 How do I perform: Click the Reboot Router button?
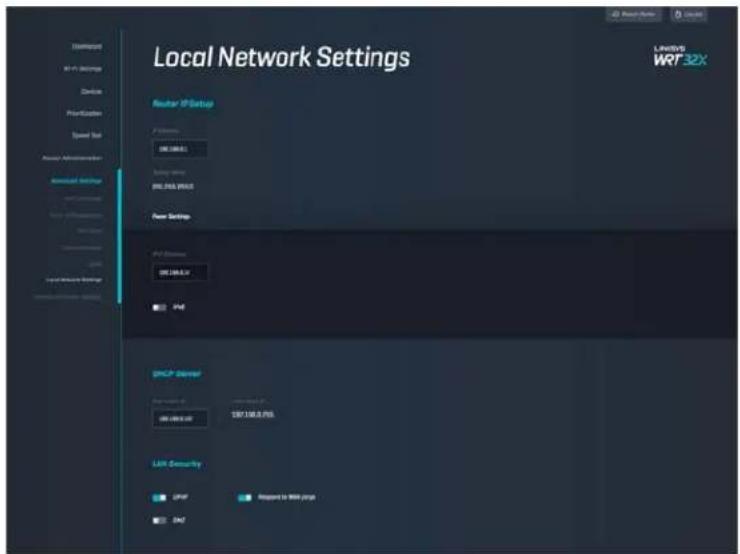tap(634, 15)
